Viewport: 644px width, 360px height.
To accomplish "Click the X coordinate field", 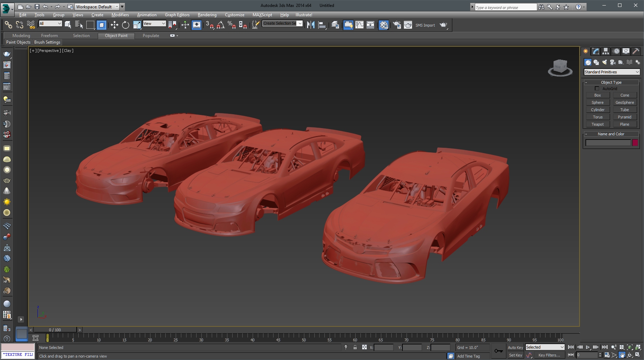I will [x=384, y=347].
